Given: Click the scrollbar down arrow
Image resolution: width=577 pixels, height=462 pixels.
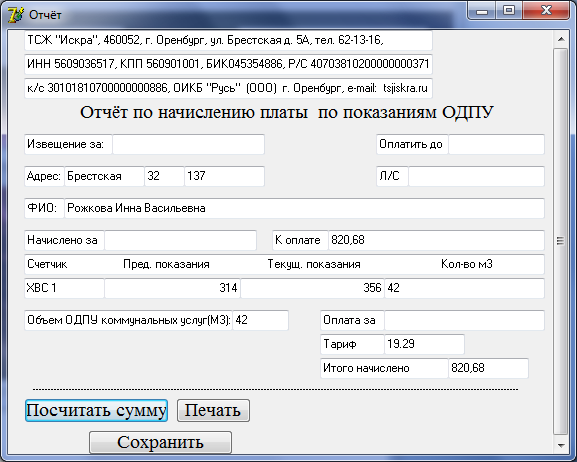Looking at the screenshot, I should pyautogui.click(x=561, y=445).
